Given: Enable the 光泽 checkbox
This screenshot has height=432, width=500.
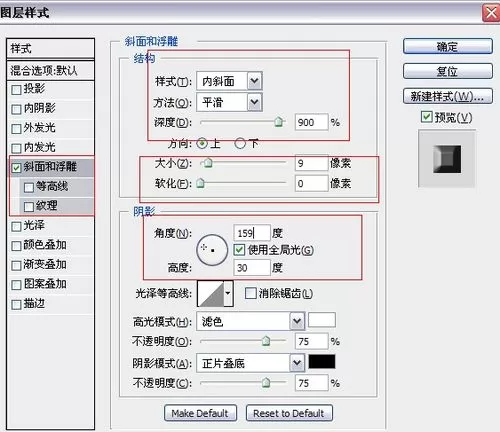Looking at the screenshot, I should pos(16,227).
